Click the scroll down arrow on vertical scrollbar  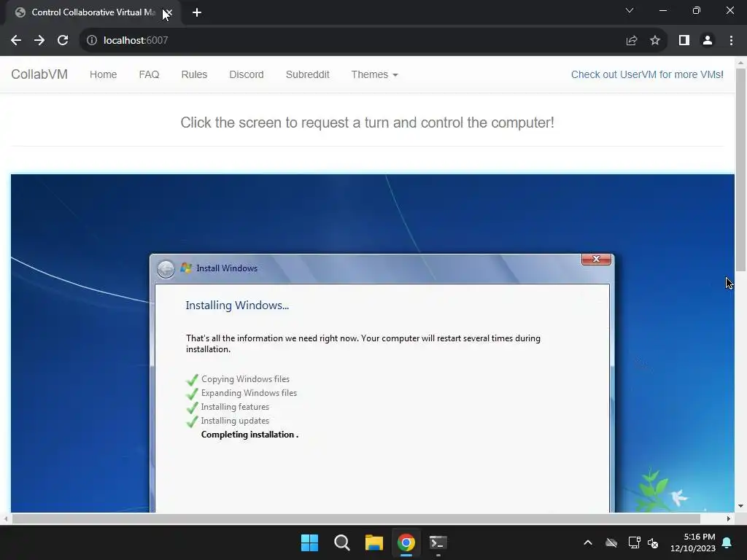click(741, 506)
